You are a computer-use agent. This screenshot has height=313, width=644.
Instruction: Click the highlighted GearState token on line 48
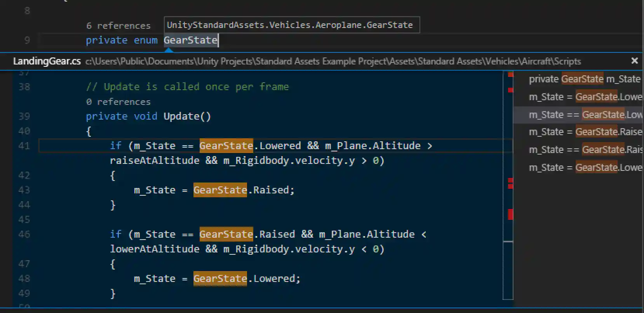220,278
